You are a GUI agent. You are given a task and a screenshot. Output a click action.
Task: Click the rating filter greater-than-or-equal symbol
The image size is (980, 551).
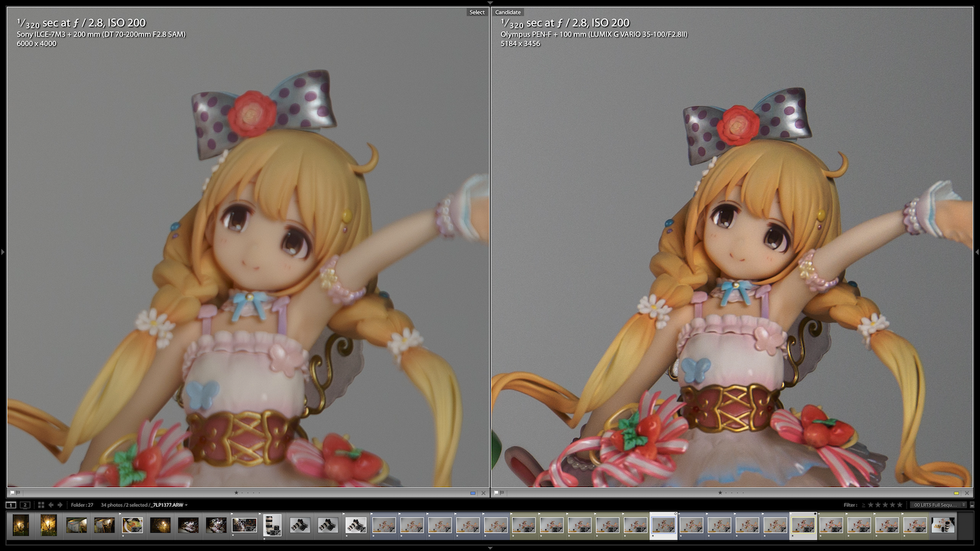click(864, 505)
